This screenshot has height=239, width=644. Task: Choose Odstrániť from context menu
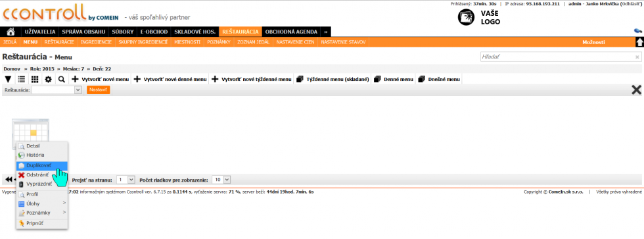coord(42,174)
